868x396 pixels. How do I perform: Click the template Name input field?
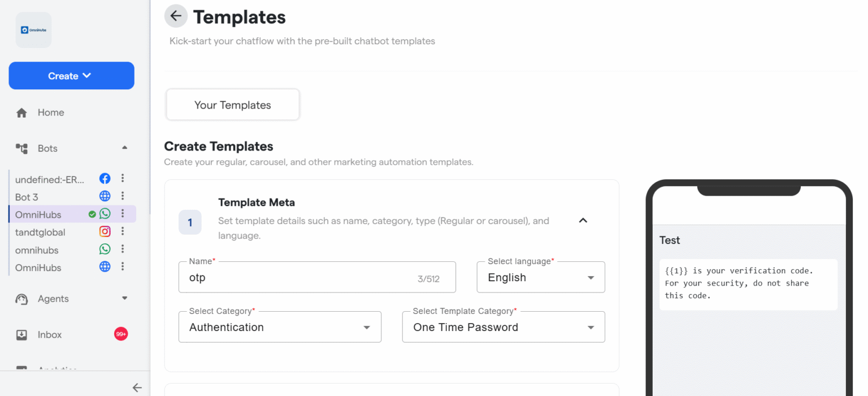[x=300, y=278]
